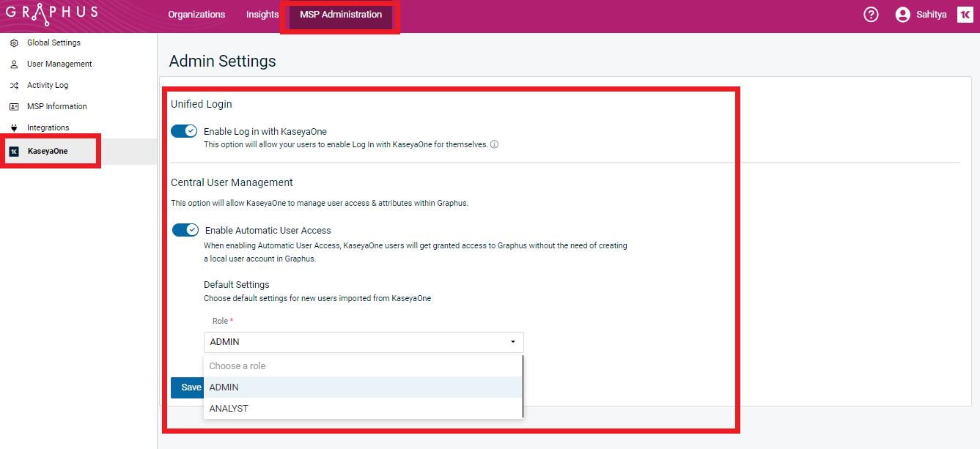Click the Global Settings gear icon

pyautogui.click(x=14, y=43)
